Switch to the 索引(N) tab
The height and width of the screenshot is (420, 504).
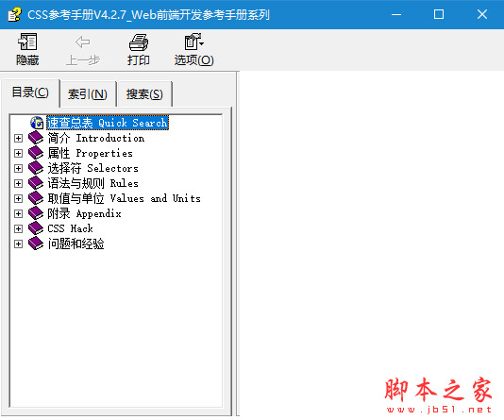(x=88, y=94)
